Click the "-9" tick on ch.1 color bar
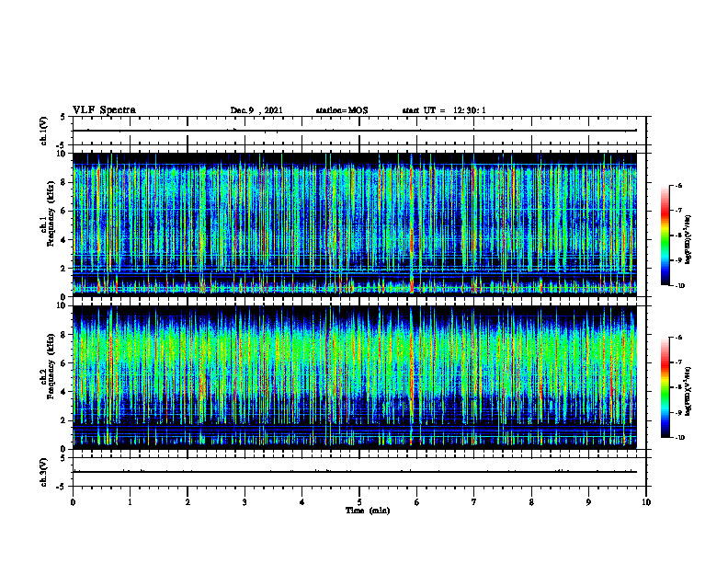Viewport: 728px width, 563px height. click(678, 260)
